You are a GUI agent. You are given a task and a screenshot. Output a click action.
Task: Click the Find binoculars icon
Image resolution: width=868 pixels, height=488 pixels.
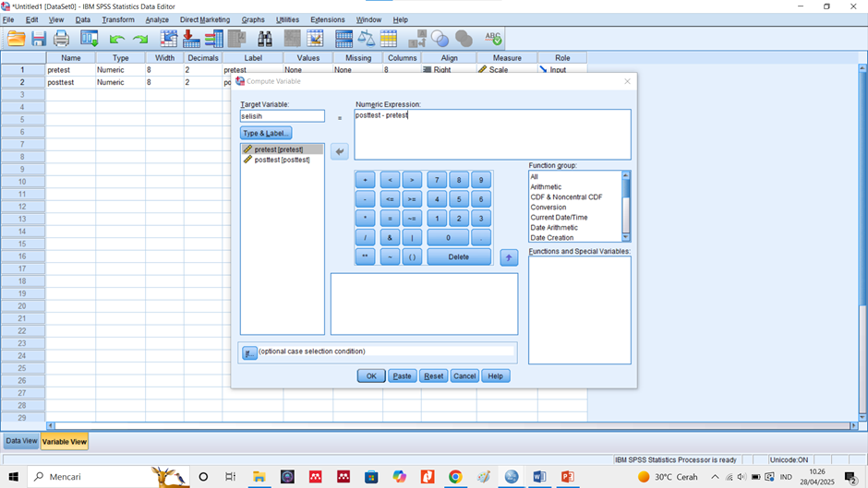click(x=265, y=39)
